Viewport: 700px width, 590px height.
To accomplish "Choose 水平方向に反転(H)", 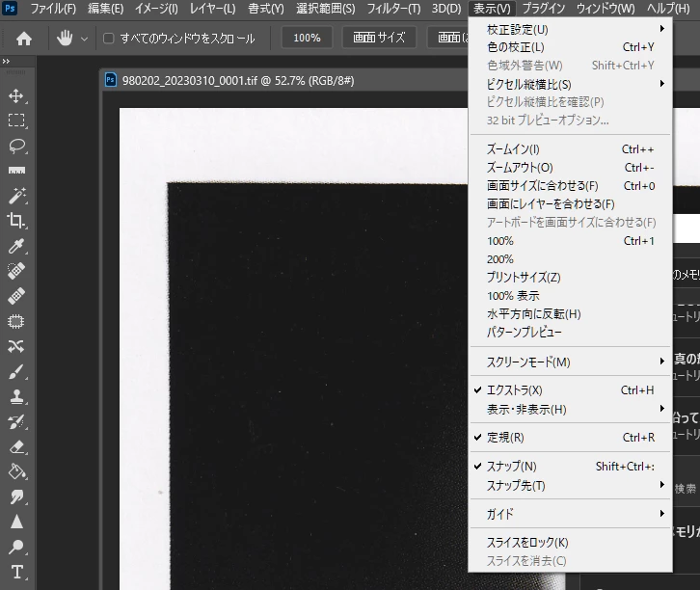I will pyautogui.click(x=570, y=313).
